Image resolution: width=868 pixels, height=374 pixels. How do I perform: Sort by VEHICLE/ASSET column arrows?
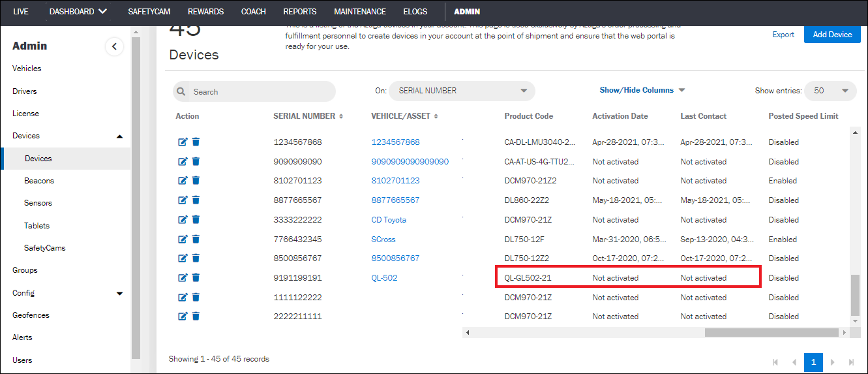pyautogui.click(x=436, y=116)
